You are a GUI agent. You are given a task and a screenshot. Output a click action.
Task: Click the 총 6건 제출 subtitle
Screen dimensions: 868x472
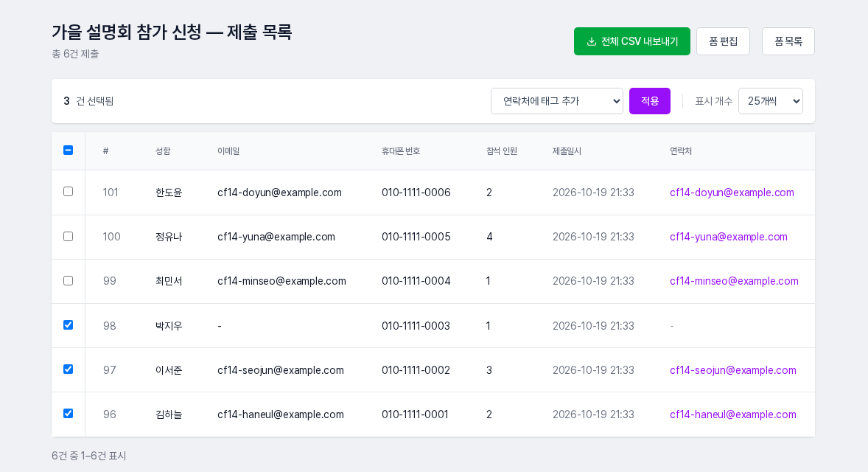click(x=75, y=54)
